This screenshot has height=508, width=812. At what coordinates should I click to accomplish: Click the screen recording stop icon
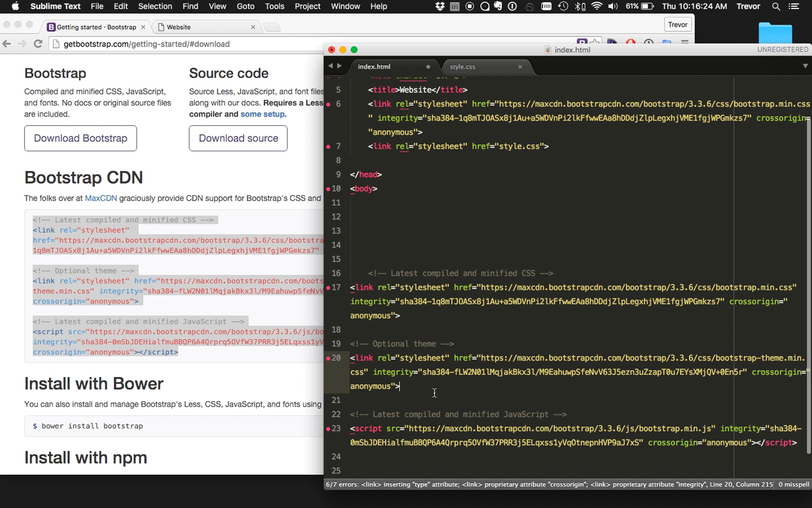(470, 6)
